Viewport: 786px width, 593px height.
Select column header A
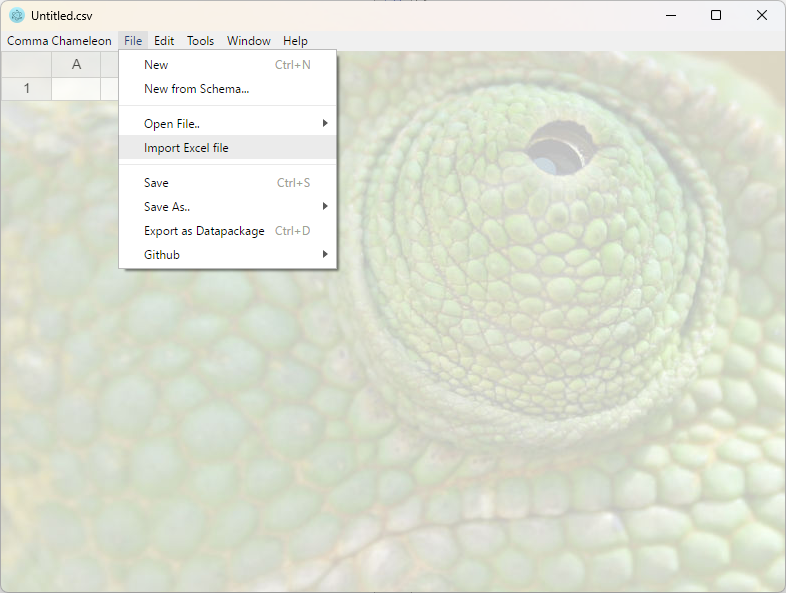76,64
